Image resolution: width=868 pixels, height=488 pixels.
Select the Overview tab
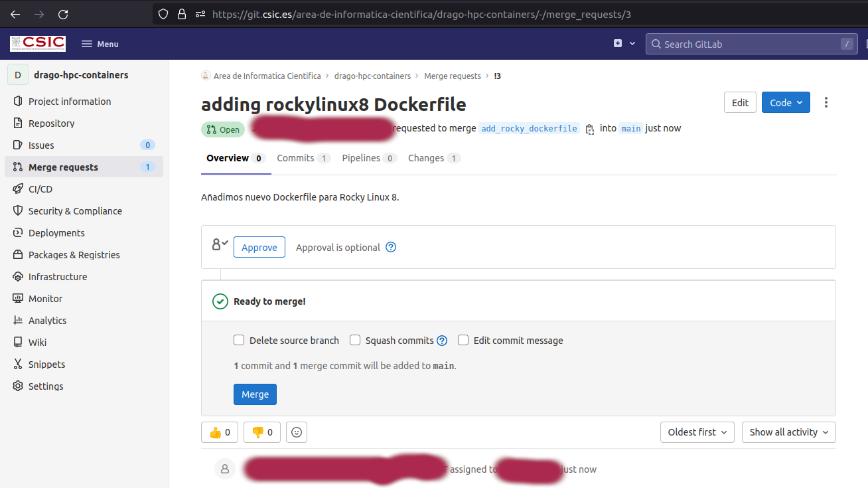click(236, 158)
